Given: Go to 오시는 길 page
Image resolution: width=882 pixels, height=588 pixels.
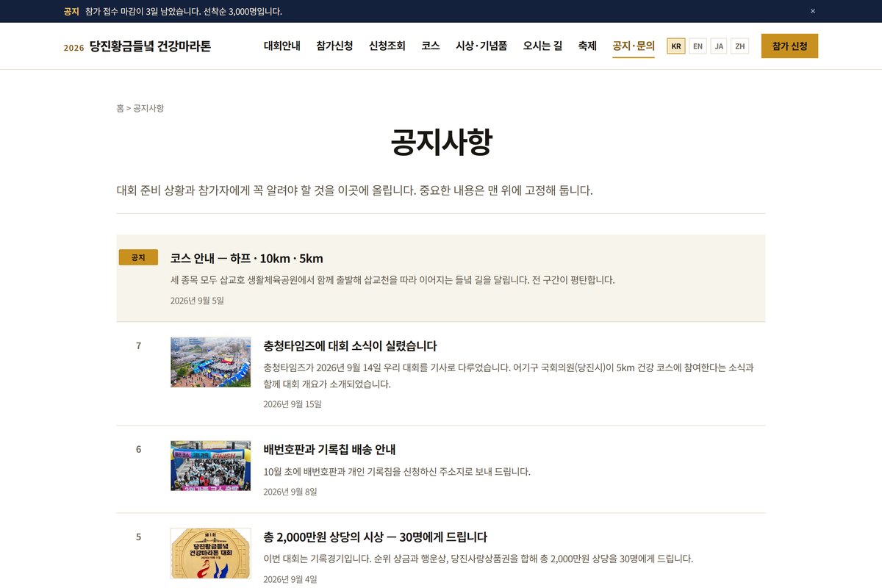Looking at the screenshot, I should click(x=542, y=46).
